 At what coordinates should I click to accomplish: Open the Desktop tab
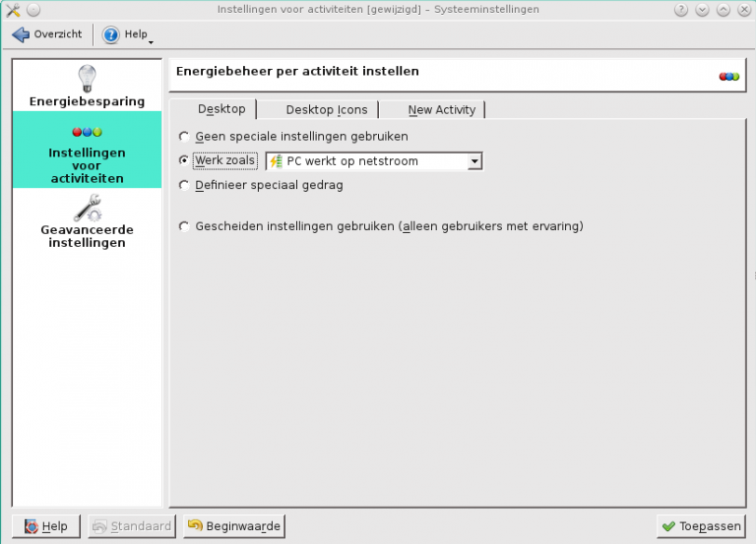click(x=220, y=109)
